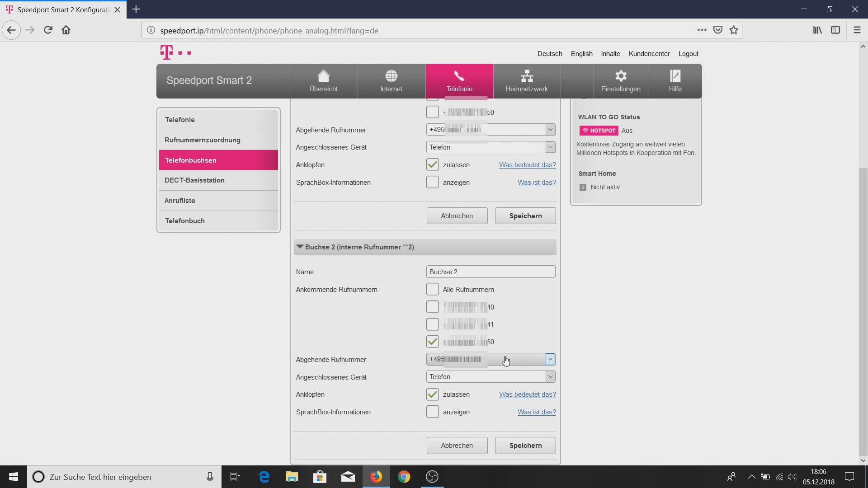The width and height of the screenshot is (868, 488).
Task: Toggle Buchse 2 Alle Rufnummern checkbox
Action: [433, 289]
